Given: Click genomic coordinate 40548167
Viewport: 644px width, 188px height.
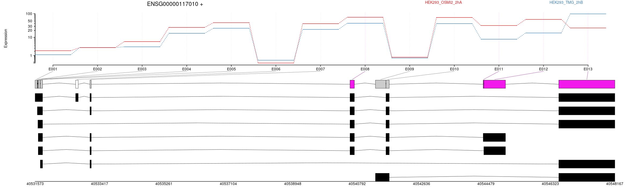Looking at the screenshot, I should tap(615, 184).
